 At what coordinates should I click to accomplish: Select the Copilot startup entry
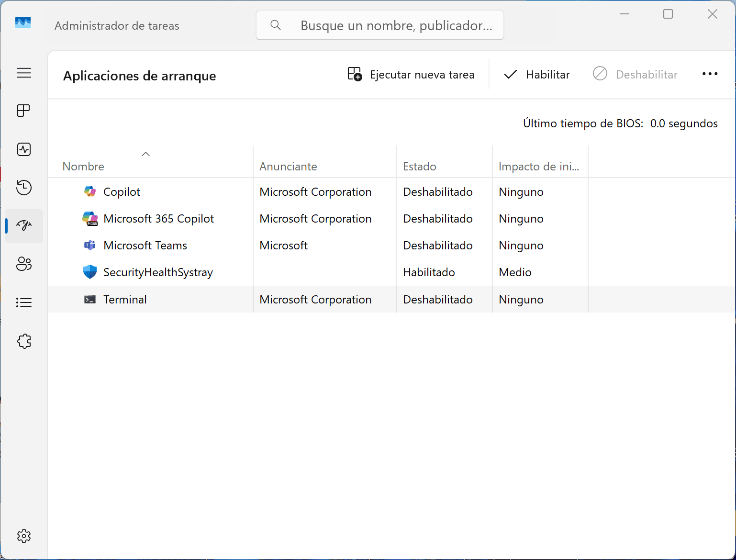[x=122, y=191]
